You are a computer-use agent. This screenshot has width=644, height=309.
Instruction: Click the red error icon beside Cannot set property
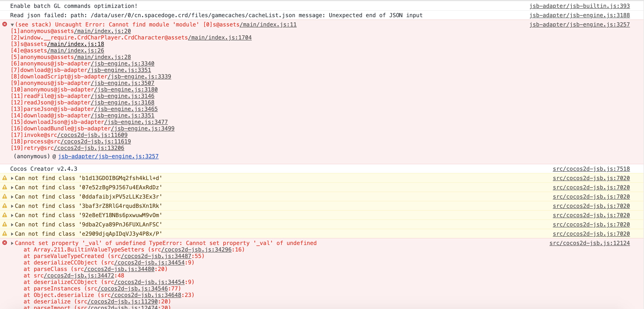tap(4, 243)
